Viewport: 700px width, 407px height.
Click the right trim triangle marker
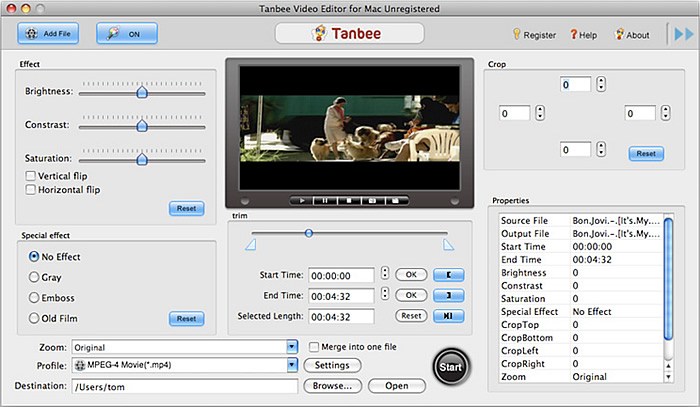coord(448,245)
